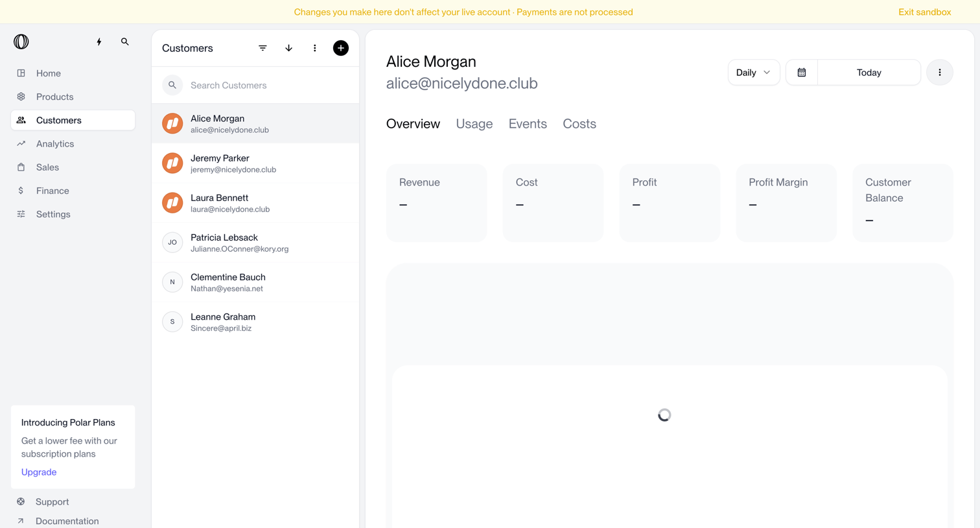The image size is (980, 528).
Task: Open the Documentation link
Action: click(67, 521)
